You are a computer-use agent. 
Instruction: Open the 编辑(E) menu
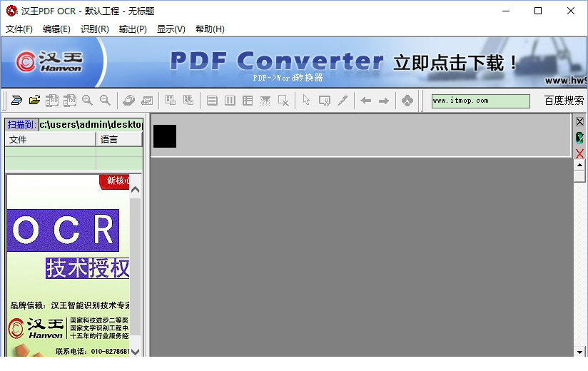[56, 29]
